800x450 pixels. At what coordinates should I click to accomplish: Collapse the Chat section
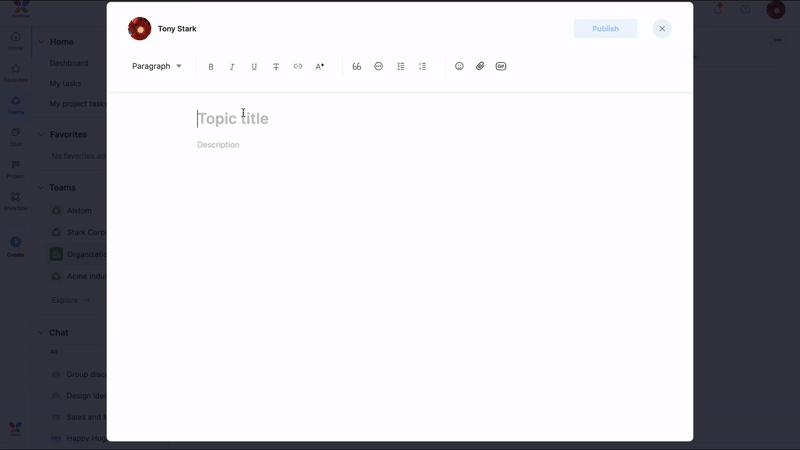(41, 333)
